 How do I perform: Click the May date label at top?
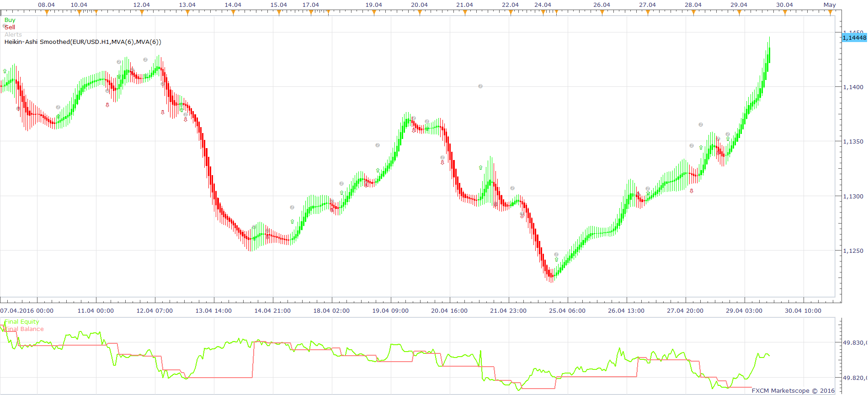coord(830,5)
